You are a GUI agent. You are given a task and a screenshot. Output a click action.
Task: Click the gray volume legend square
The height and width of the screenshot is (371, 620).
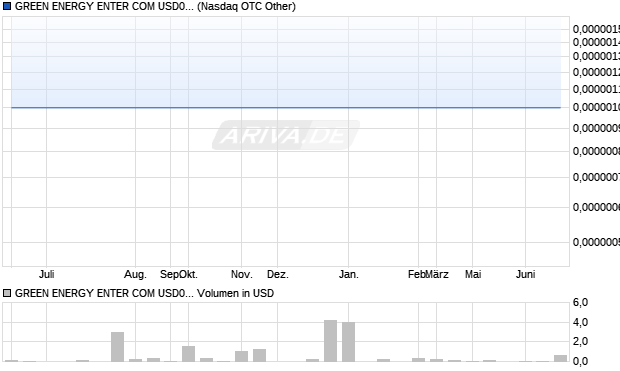7,293
